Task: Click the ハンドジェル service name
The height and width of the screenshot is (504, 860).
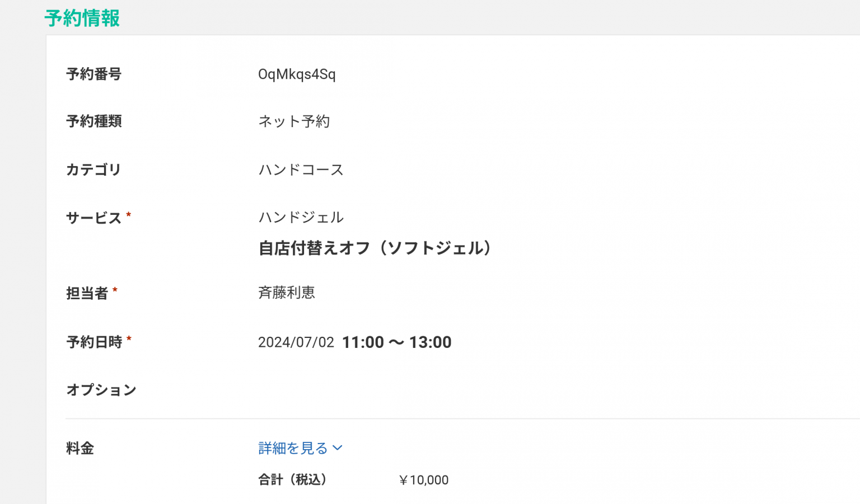Action: 301,217
